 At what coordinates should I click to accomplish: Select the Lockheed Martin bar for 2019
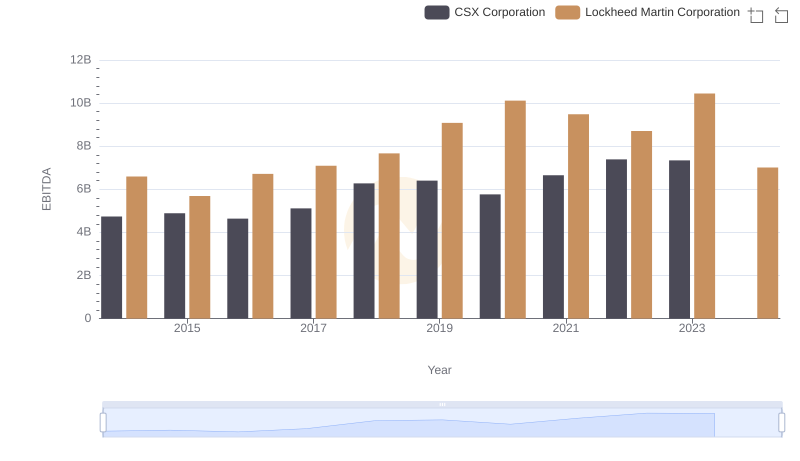(x=452, y=221)
